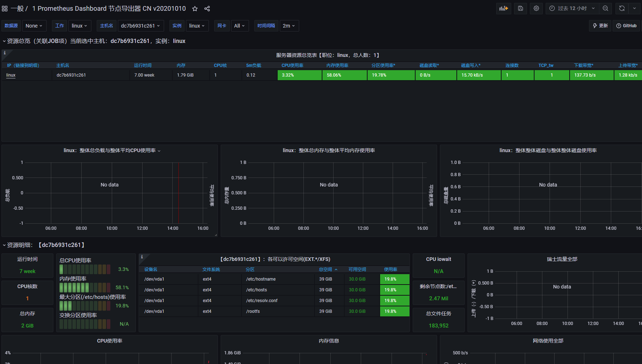Sort disk table by 设备名 column
The height and width of the screenshot is (364, 642).
tap(151, 270)
